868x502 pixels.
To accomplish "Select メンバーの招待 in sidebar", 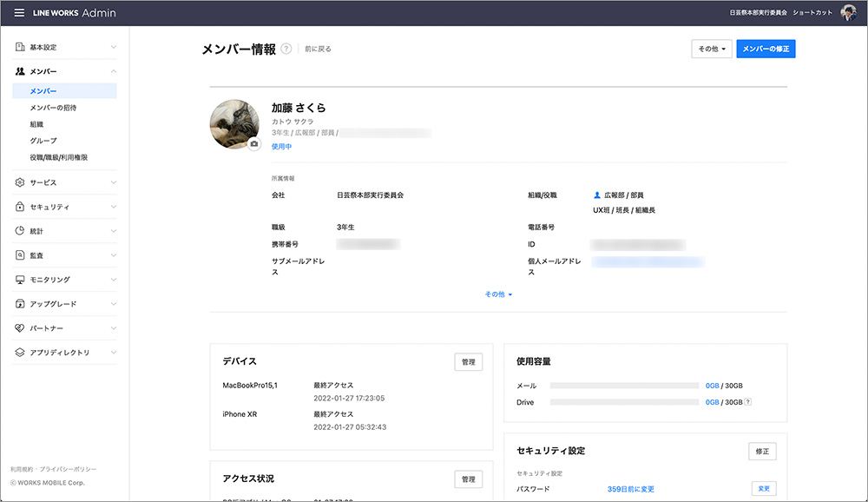I will click(x=58, y=108).
